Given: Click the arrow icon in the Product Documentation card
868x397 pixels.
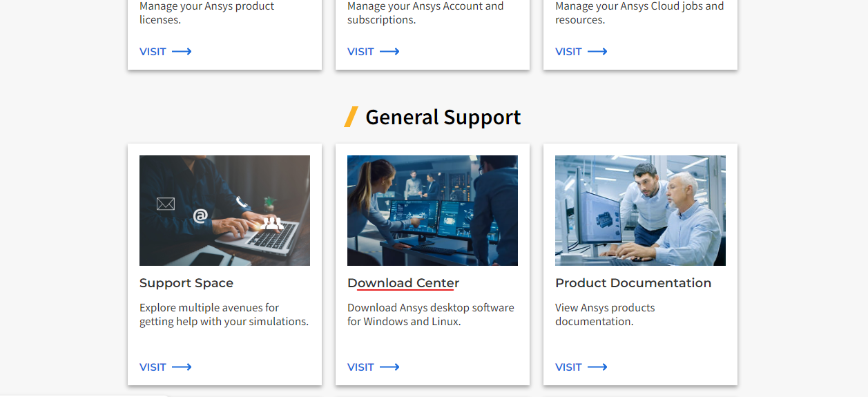Looking at the screenshot, I should tap(597, 367).
